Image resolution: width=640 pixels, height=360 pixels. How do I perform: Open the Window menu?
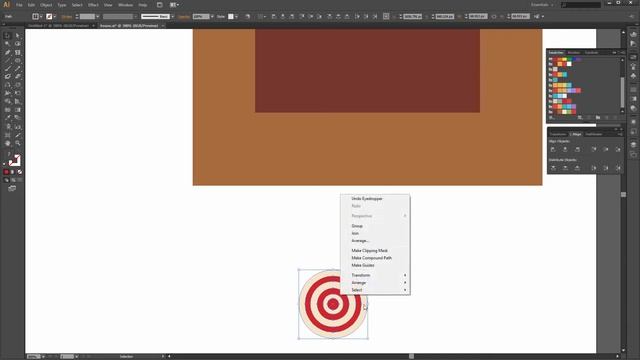[x=125, y=5]
